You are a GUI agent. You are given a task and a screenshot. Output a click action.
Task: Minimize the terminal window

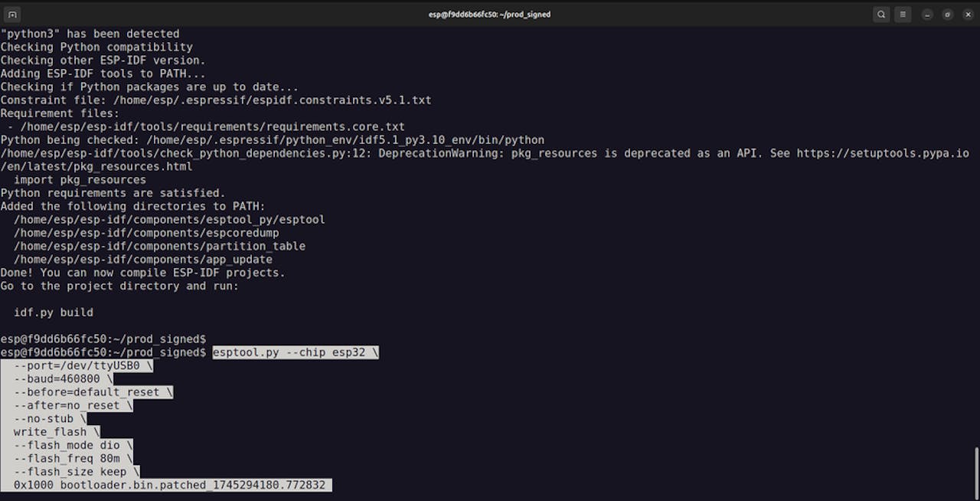pos(927,14)
